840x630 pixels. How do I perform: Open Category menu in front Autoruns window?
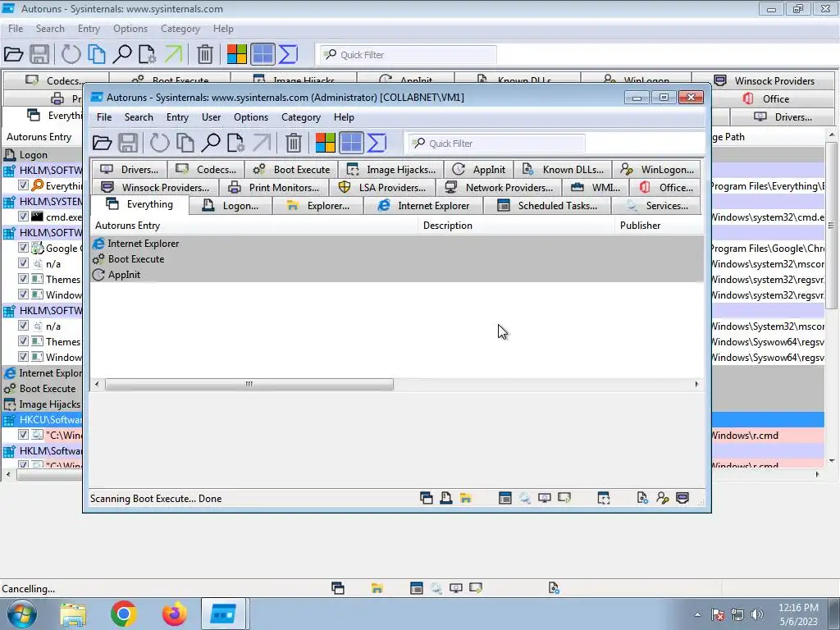[x=301, y=117]
